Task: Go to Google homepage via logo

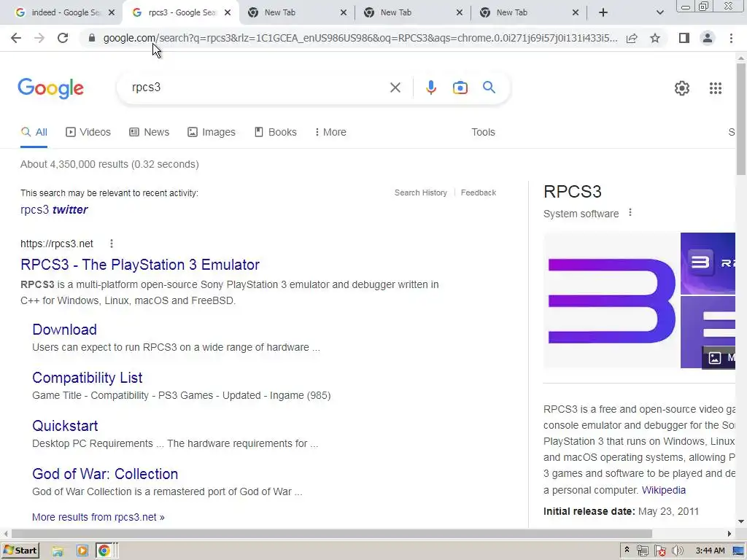Action: (x=51, y=88)
